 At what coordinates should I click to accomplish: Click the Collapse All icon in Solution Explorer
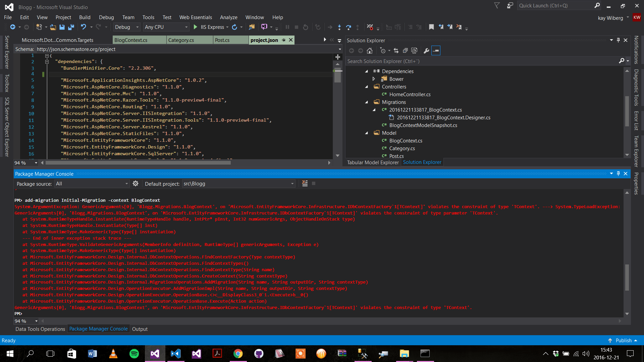[x=405, y=51]
